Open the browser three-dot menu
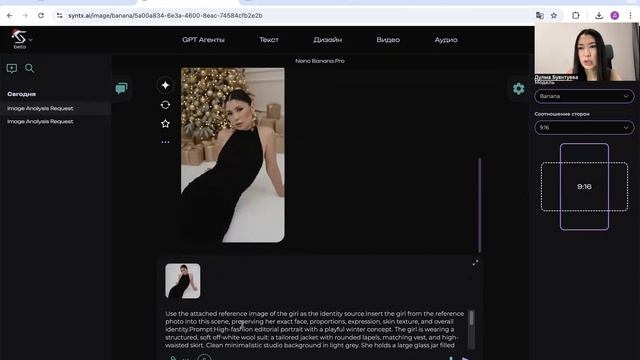Viewport: 640px width, 360px height. coord(631,16)
